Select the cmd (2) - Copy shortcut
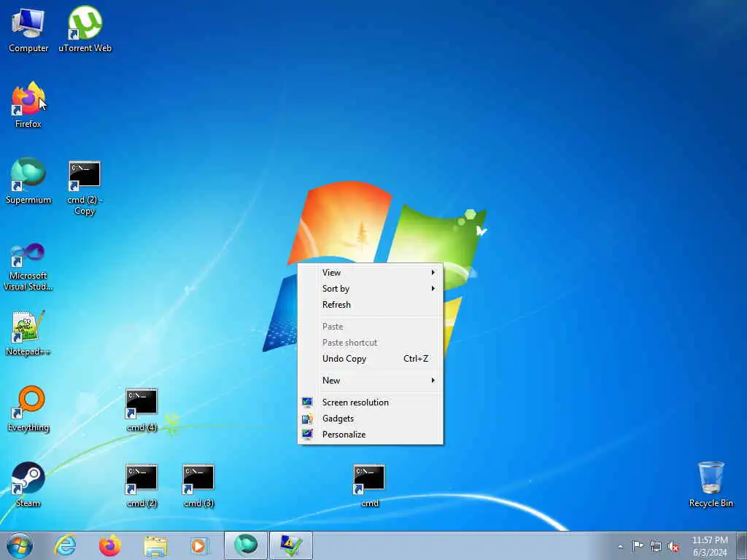 [85, 187]
